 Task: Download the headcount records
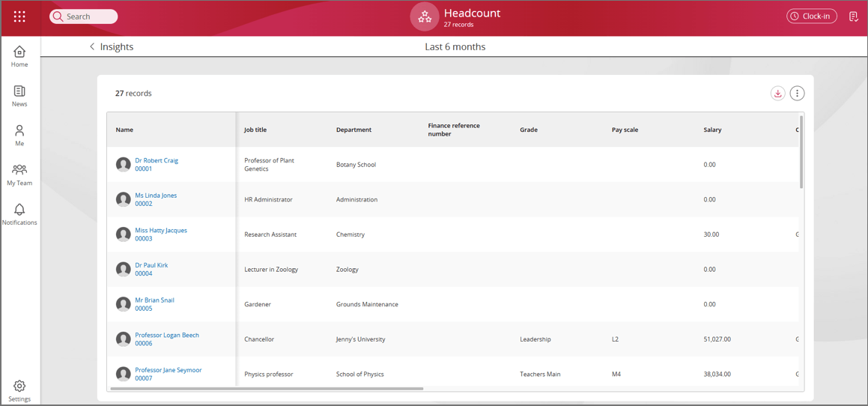pos(777,94)
